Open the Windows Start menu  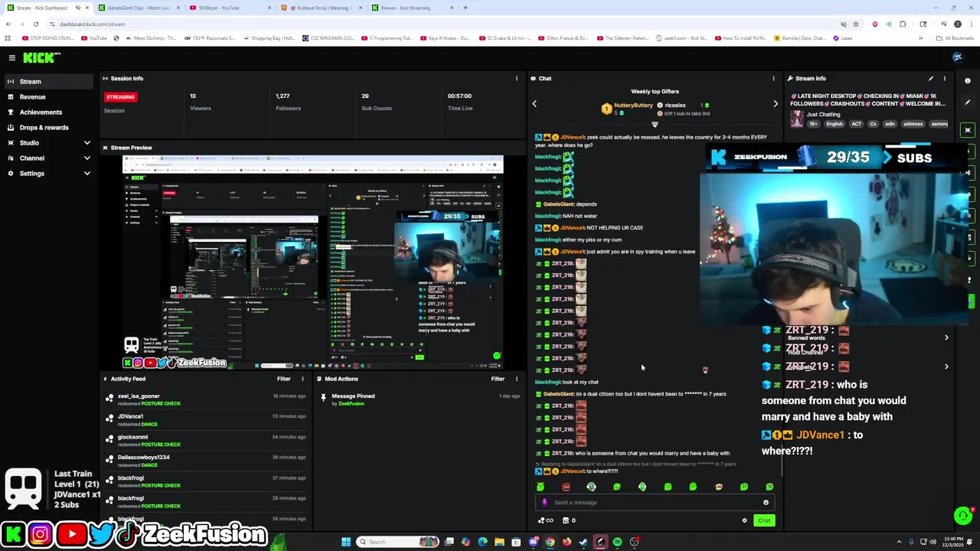(346, 542)
